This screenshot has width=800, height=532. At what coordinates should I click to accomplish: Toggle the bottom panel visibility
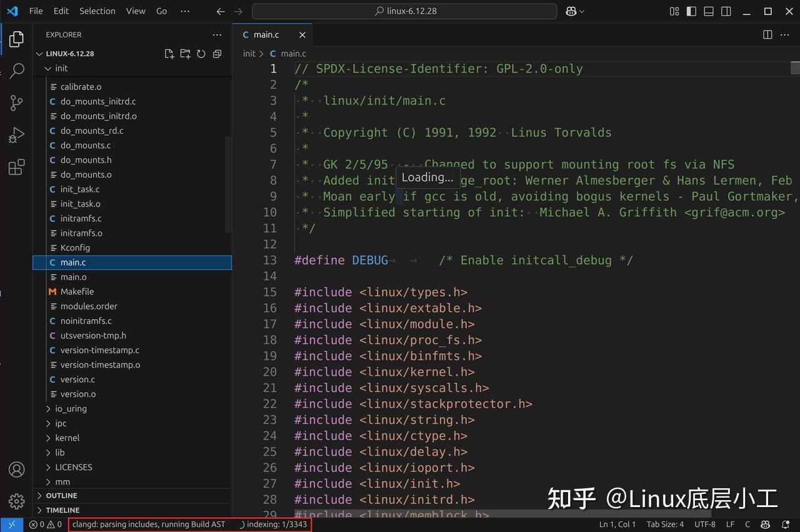click(x=708, y=11)
